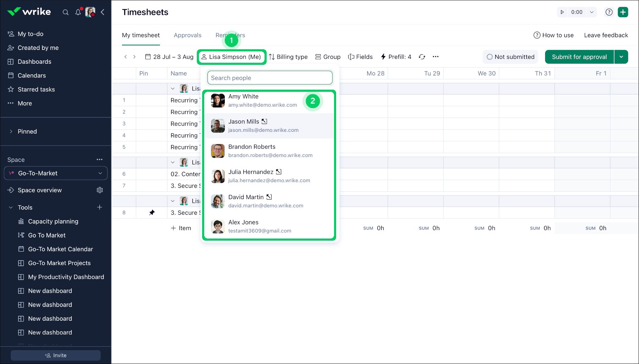
Task: Select David Martin from the people list
Action: [270, 201]
